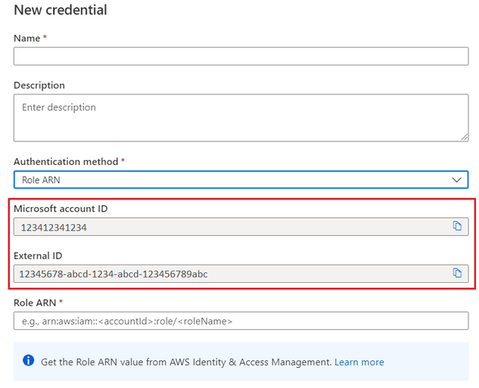Click the Microsoft account ID label
The width and height of the screenshot is (479, 388).
(61, 209)
